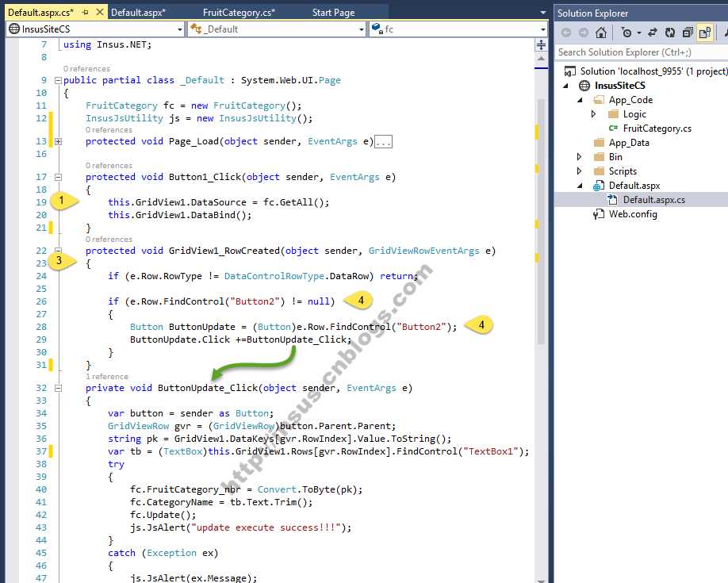Click the split editor icon above scrollbar

tap(542, 45)
